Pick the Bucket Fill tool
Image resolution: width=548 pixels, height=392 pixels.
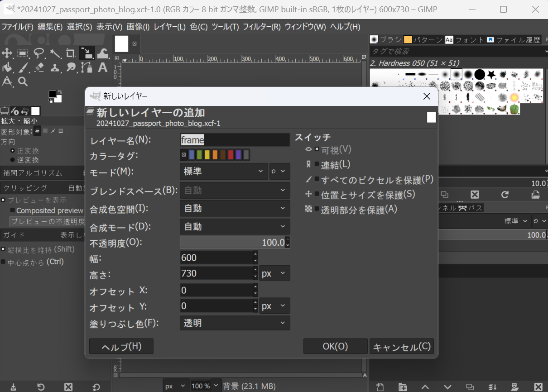point(7,67)
